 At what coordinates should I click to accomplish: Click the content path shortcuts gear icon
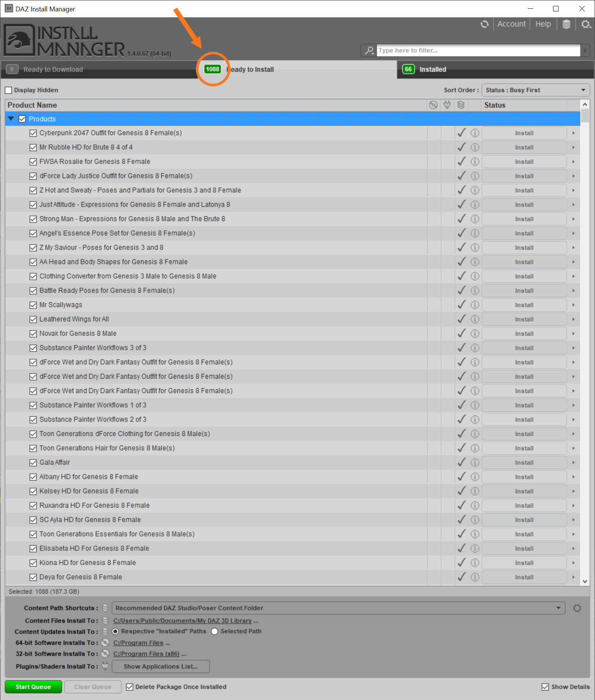(577, 608)
